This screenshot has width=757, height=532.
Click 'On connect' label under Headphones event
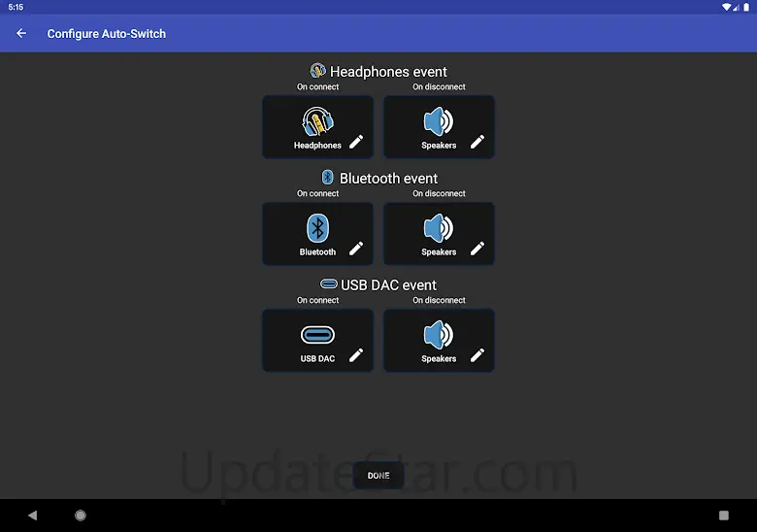point(317,87)
